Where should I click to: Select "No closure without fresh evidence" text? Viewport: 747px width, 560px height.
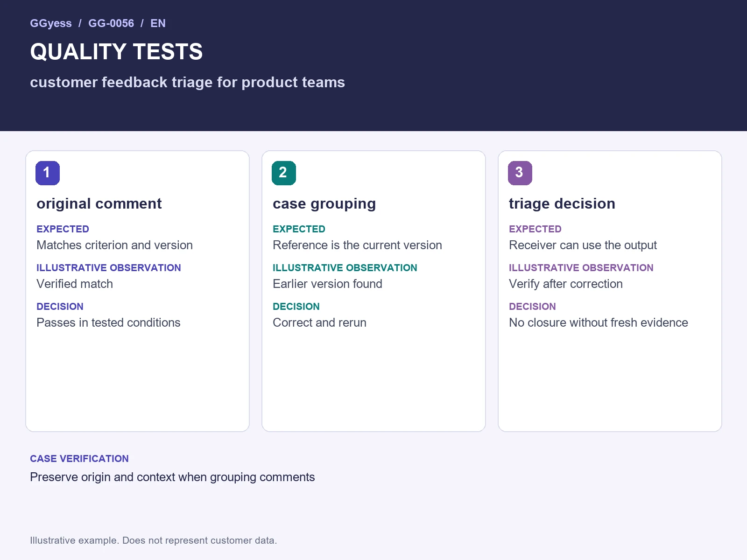click(599, 322)
